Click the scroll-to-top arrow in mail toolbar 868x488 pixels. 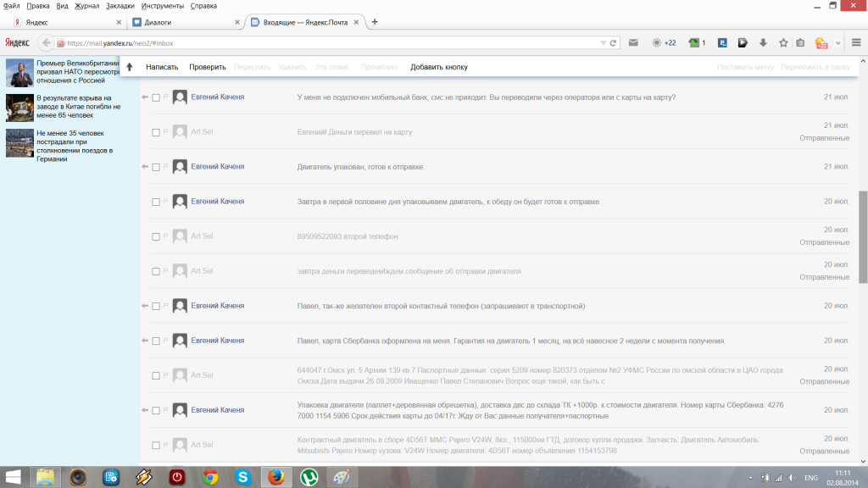[x=130, y=67]
